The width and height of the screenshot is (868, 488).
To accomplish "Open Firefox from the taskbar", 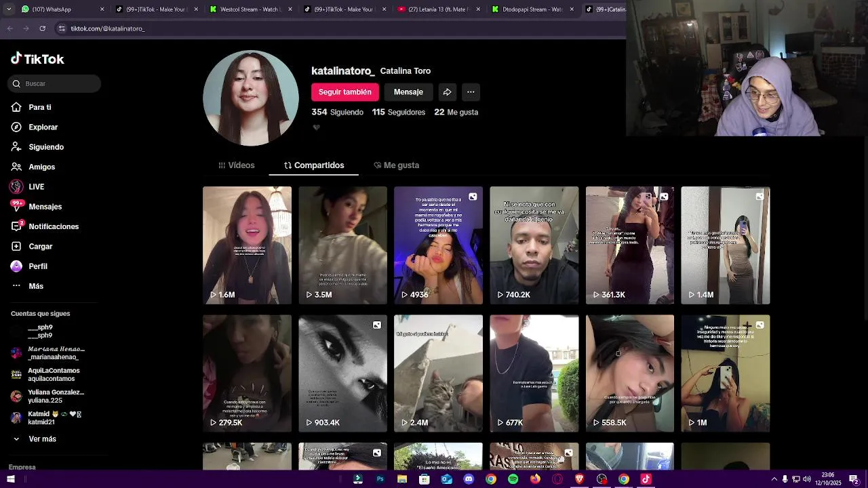I will tap(535, 479).
